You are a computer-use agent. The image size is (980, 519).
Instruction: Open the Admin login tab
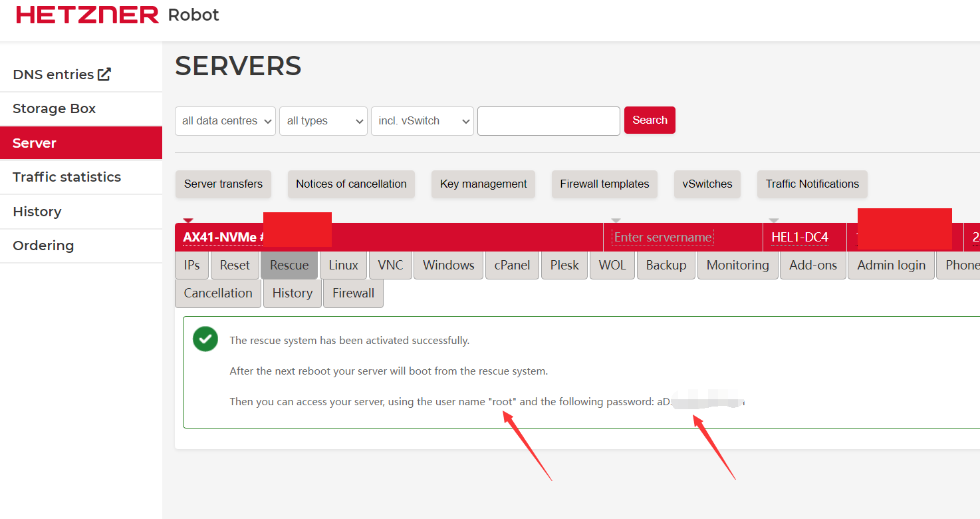pyautogui.click(x=892, y=265)
